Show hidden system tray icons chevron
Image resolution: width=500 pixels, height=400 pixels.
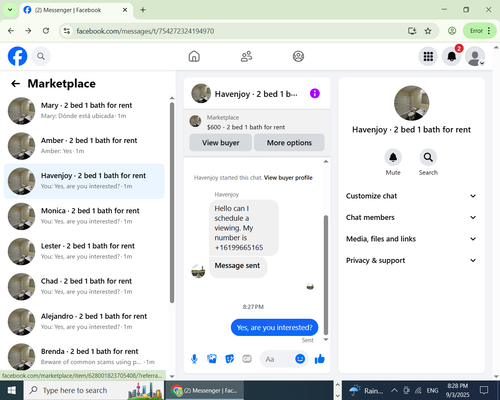click(x=394, y=390)
